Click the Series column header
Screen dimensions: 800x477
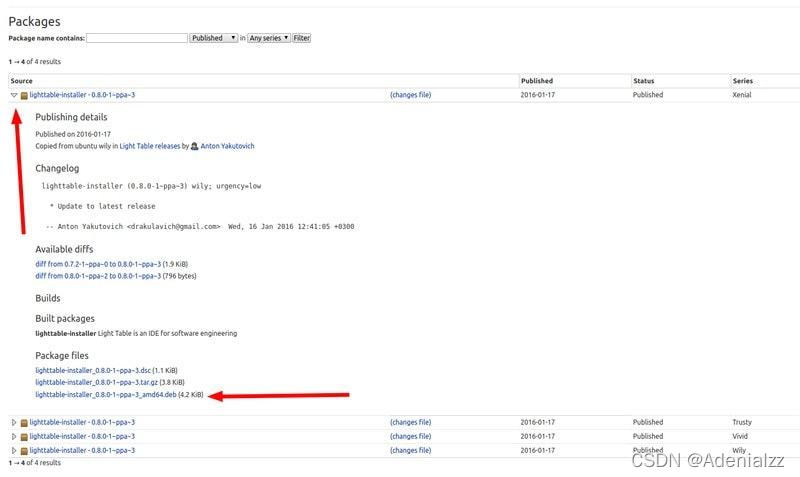point(742,81)
